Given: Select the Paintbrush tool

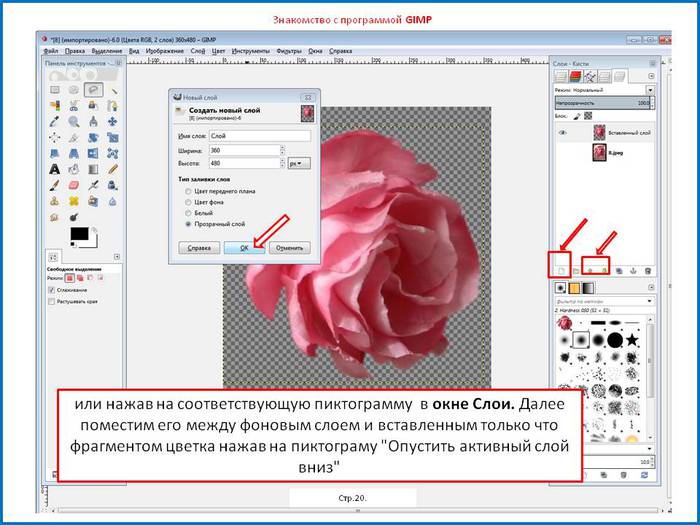Looking at the screenshot, I should click(55, 185).
